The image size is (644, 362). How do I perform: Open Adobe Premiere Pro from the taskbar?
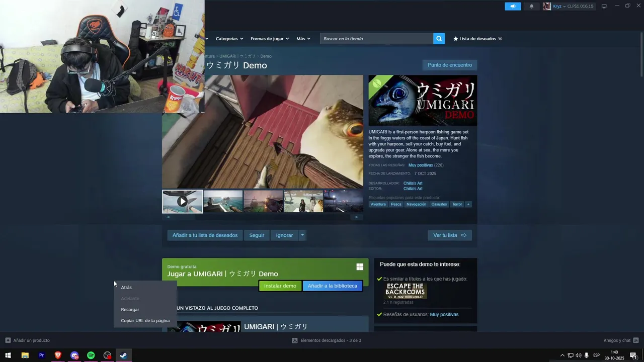tap(41, 355)
